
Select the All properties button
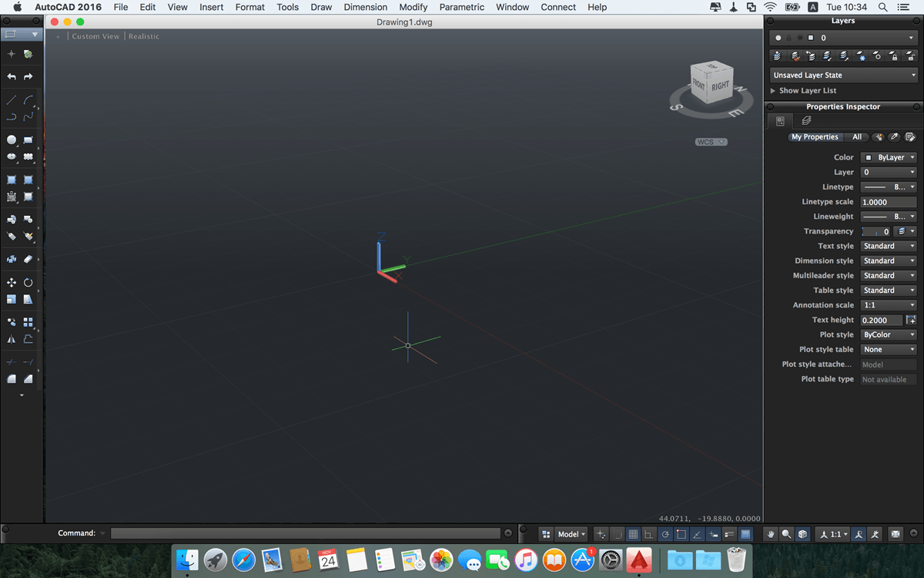click(x=857, y=137)
